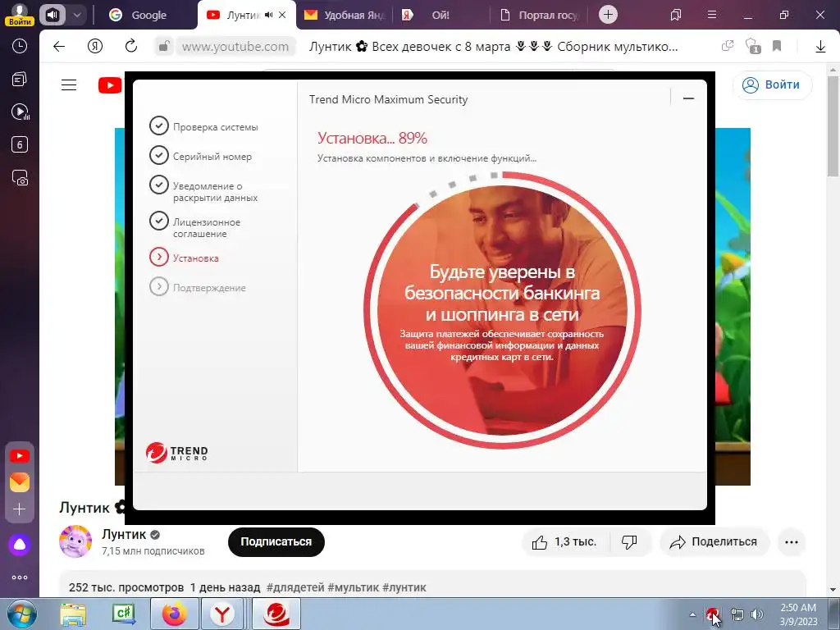Click the YouTube logo
840x630 pixels.
tap(110, 85)
